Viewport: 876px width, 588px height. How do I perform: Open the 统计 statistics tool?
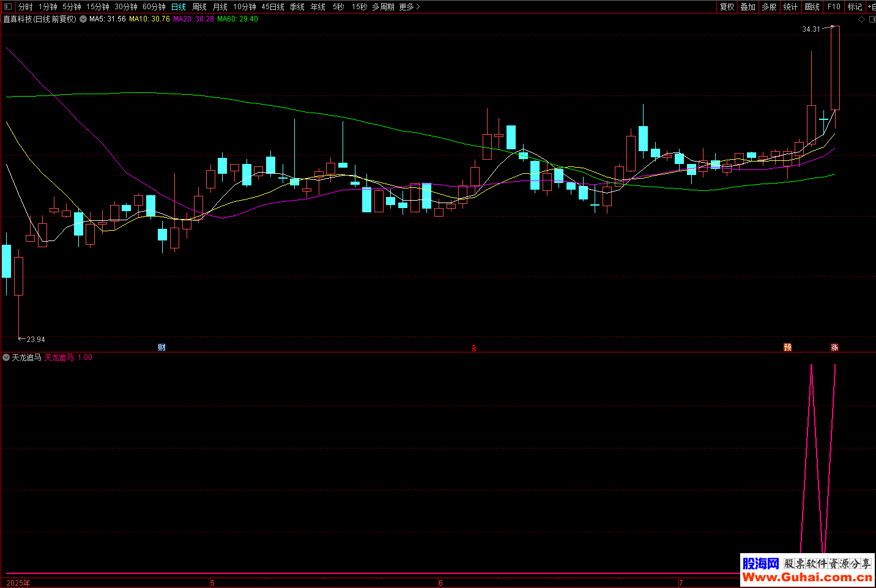click(x=790, y=7)
